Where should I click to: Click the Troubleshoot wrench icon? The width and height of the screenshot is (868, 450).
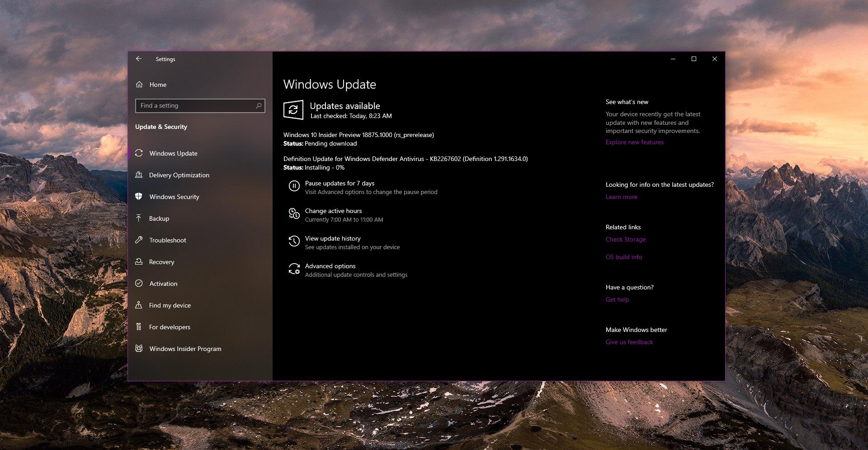coord(139,240)
